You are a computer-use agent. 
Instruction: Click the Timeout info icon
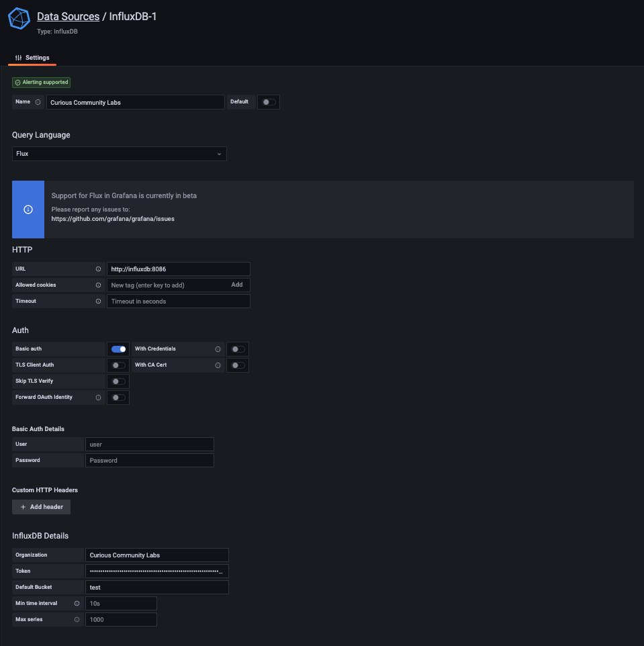pyautogui.click(x=98, y=302)
